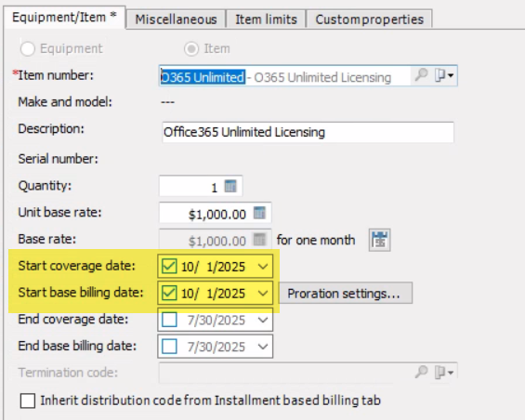Click the Termination code search magnifier
525x420 pixels.
click(421, 372)
